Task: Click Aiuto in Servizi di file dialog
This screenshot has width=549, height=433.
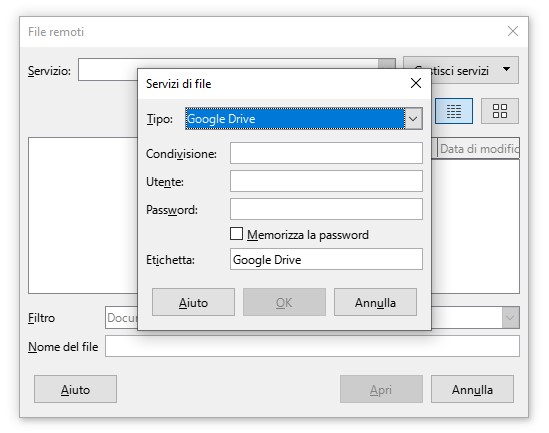Action: point(193,302)
